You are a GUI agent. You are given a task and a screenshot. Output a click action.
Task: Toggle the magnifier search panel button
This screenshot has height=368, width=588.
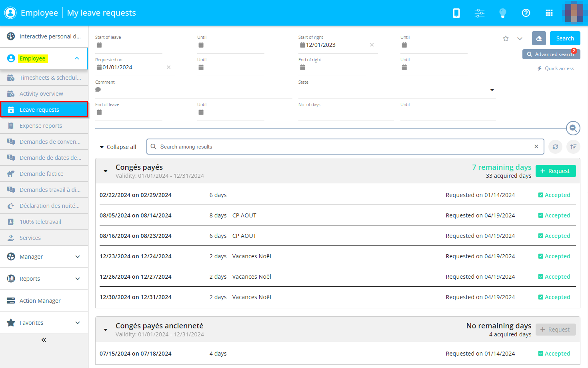pos(573,128)
